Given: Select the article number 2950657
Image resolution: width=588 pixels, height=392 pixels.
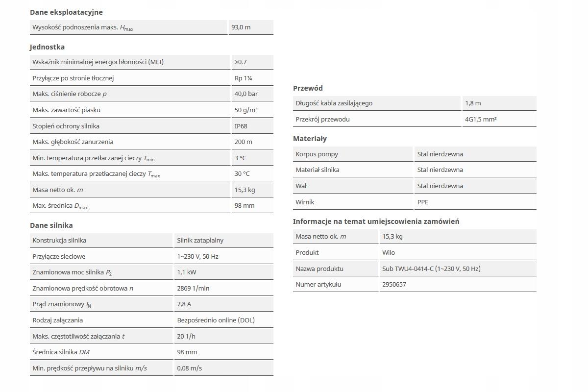Looking at the screenshot, I should tap(394, 284).
